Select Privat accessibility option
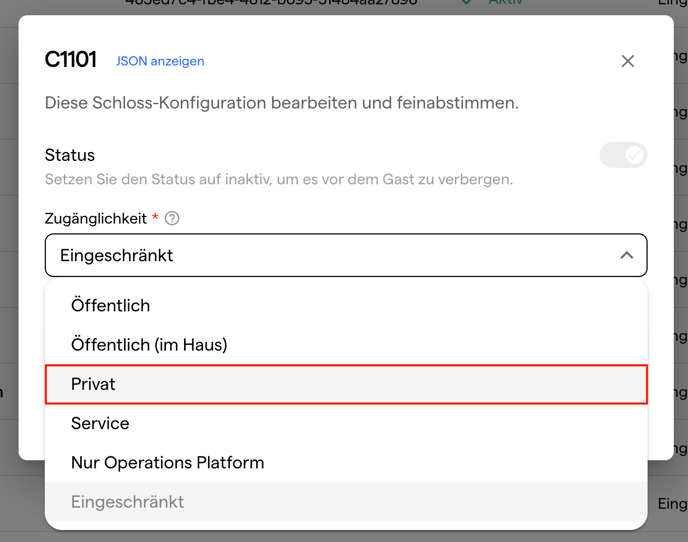 click(x=93, y=384)
